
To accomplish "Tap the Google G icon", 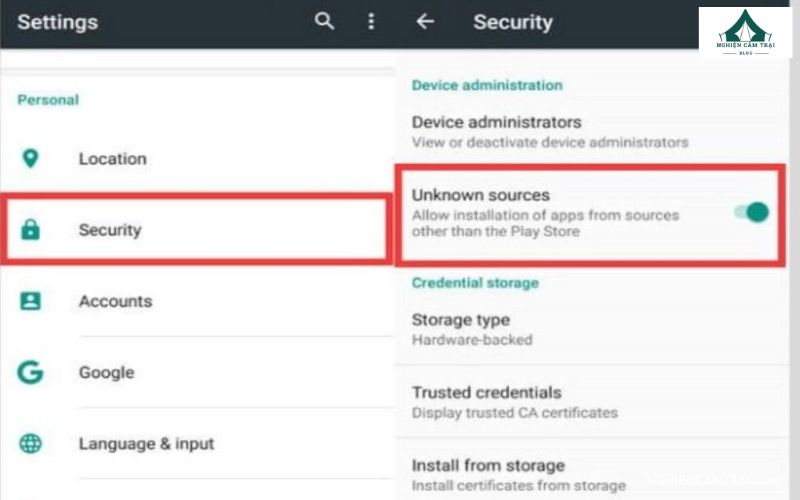I will point(30,372).
